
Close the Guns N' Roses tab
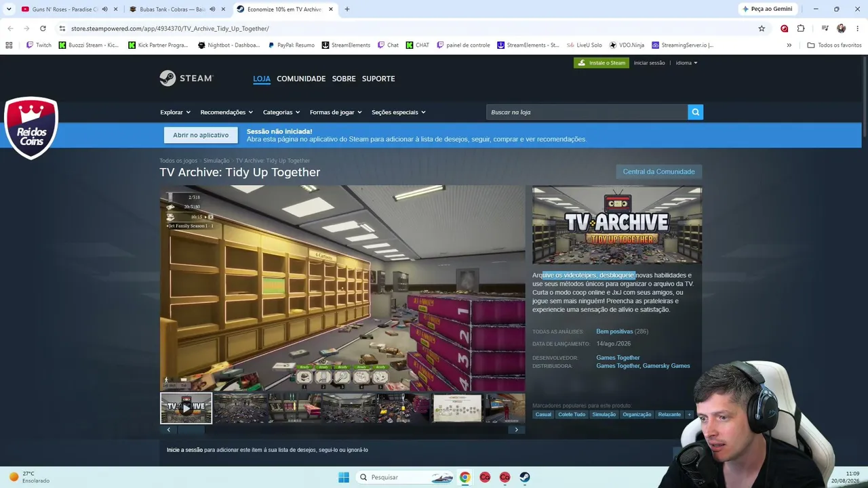pos(116,9)
